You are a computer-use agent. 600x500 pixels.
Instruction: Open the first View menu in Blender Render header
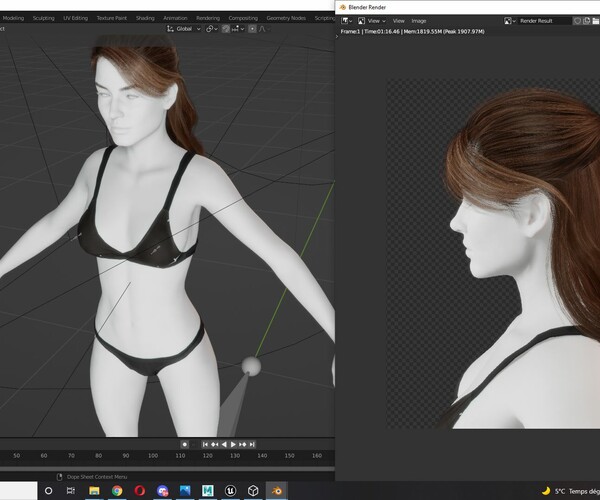point(398,21)
